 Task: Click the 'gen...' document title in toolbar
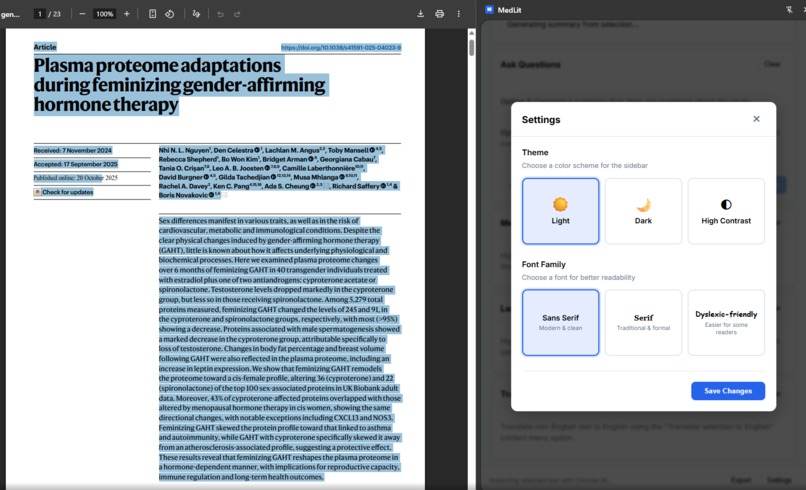[x=10, y=14]
